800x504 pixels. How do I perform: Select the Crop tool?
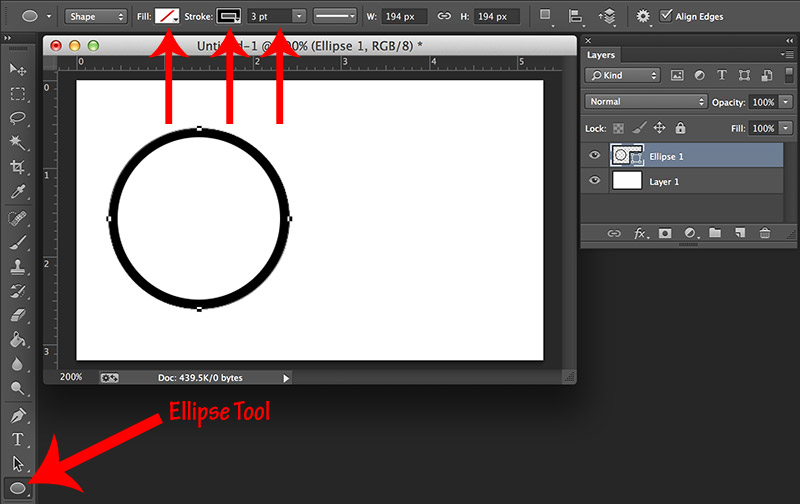click(18, 167)
